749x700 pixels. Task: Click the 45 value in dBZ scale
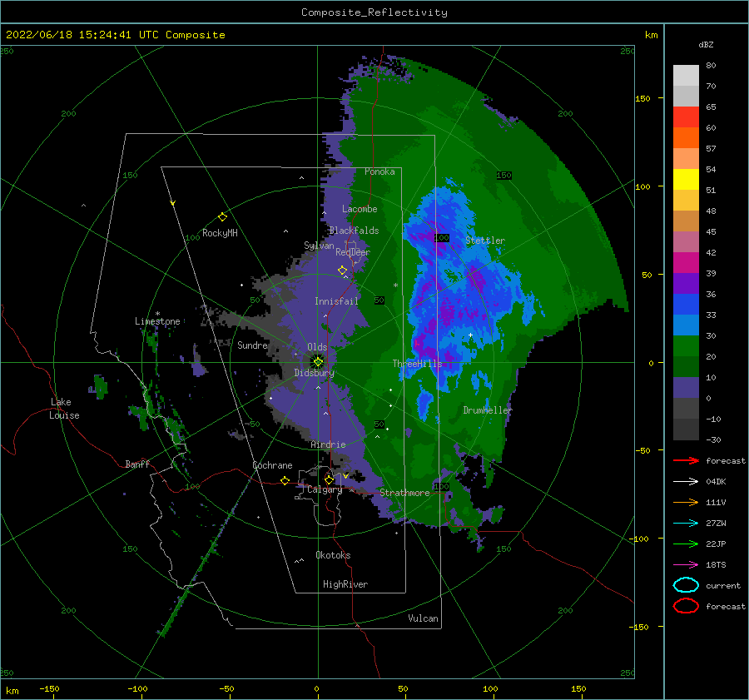pos(711,231)
